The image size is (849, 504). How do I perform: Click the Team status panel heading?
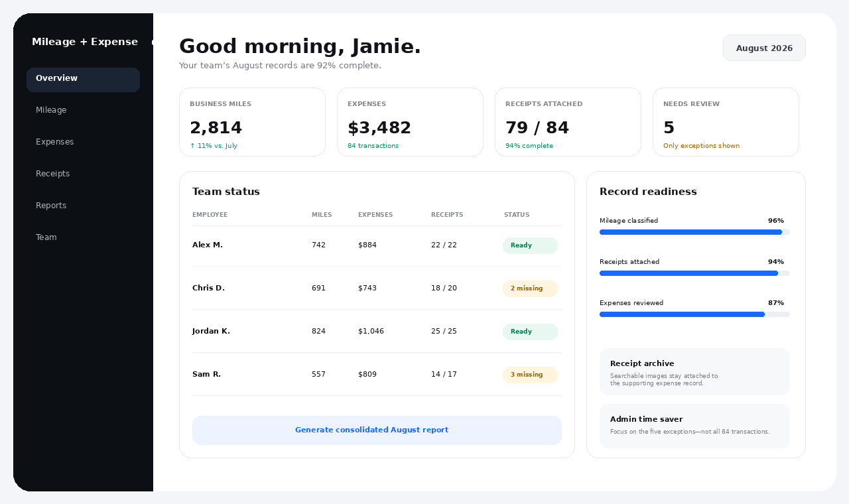pos(226,192)
